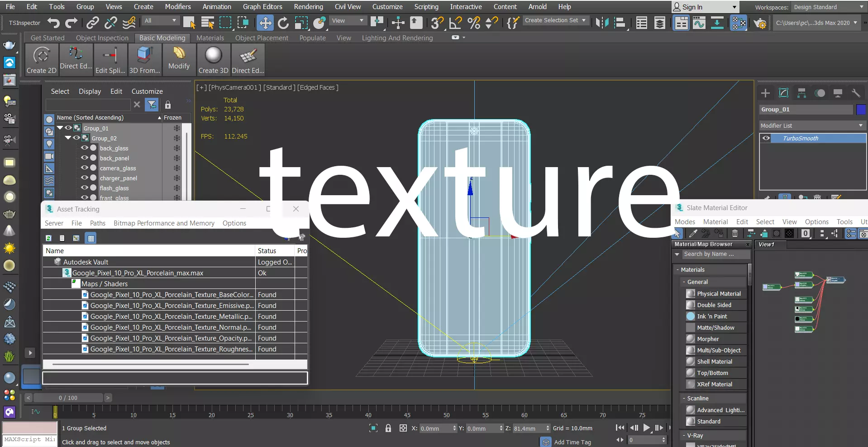Hide the back_panel object with its eye icon
Screen dimensions: 868x447
pos(85,158)
